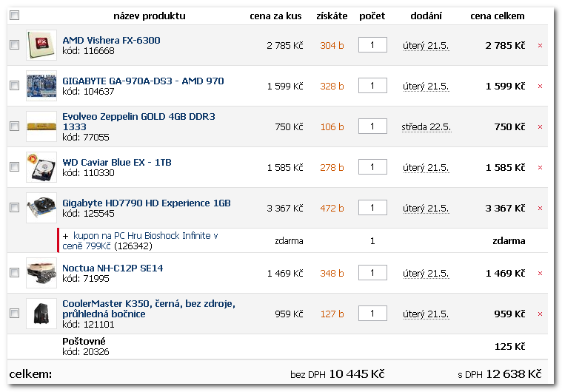The height and width of the screenshot is (392, 562).
Task: Delete CoolerMaster K350 row with red X
Action: [540, 314]
